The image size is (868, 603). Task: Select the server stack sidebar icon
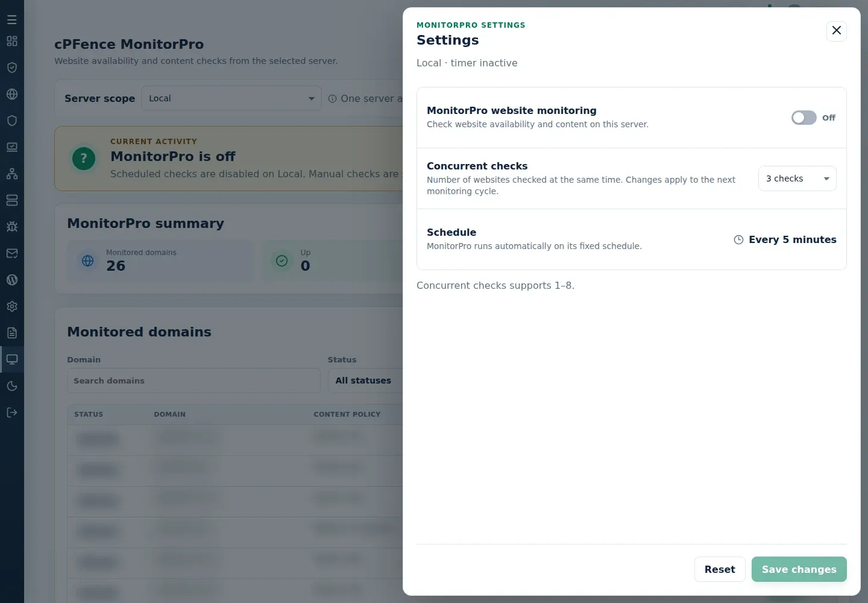(x=12, y=200)
